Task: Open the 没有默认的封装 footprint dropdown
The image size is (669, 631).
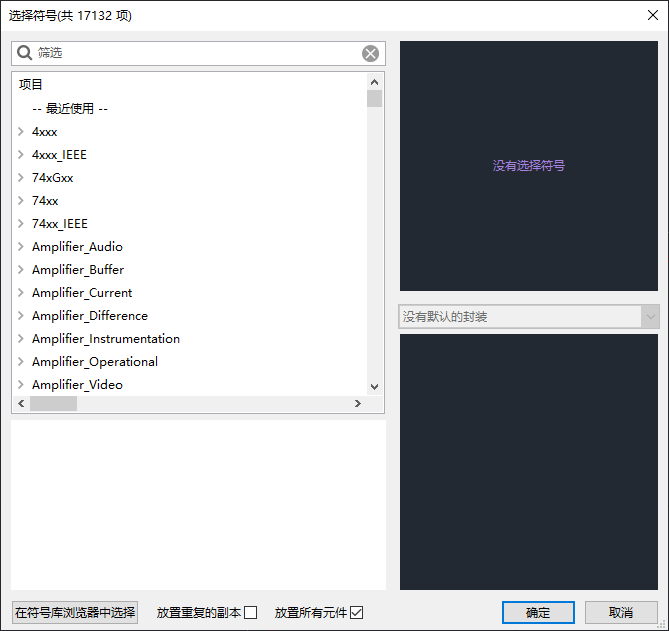Action: pyautogui.click(x=529, y=317)
